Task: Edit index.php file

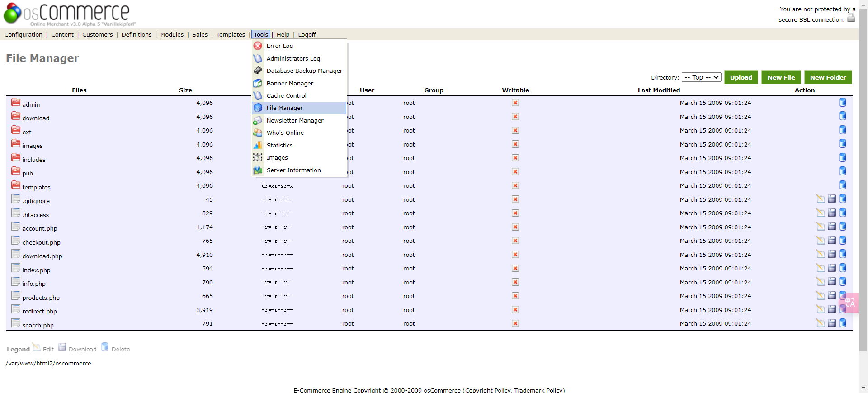Action: pos(821,268)
